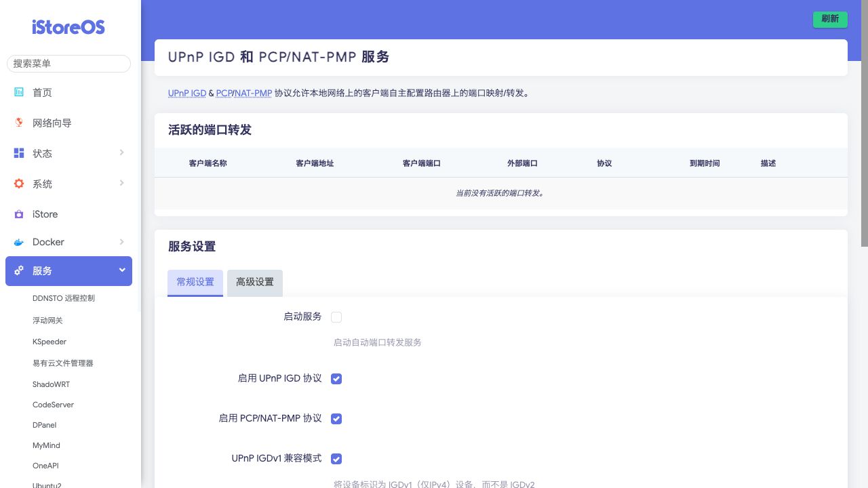Click the Docker whale icon
This screenshot has height=488, width=868.
(x=19, y=242)
